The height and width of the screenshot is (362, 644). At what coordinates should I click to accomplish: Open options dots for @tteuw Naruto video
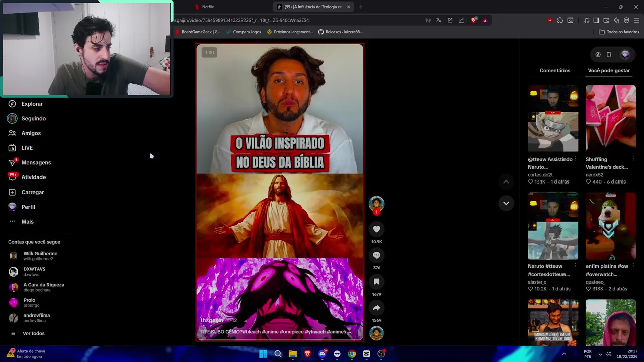(x=576, y=159)
